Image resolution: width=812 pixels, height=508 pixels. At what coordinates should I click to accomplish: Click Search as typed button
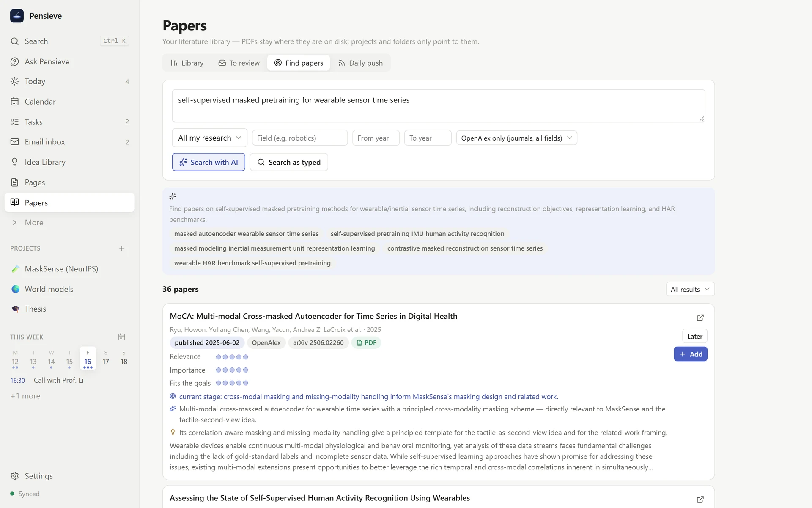pos(289,162)
